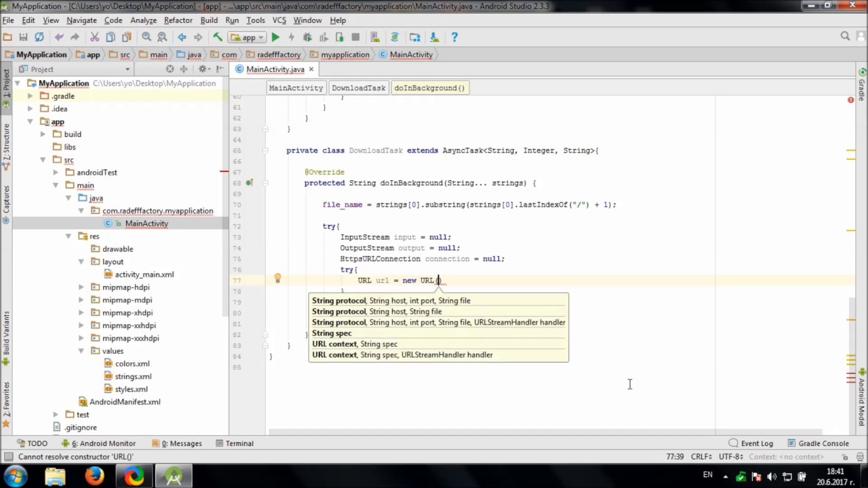
Task: Click the Debug app bug icon
Action: 307,37
